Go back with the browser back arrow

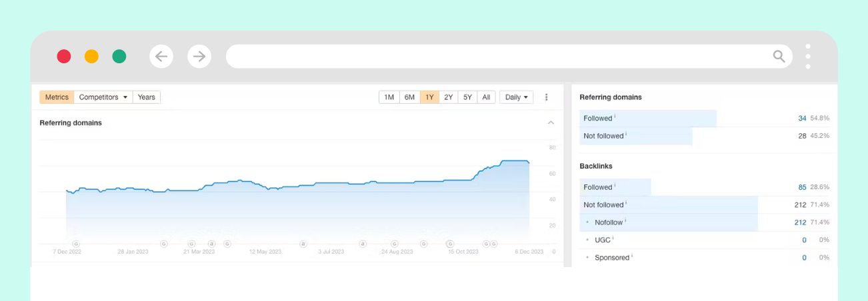pos(161,57)
